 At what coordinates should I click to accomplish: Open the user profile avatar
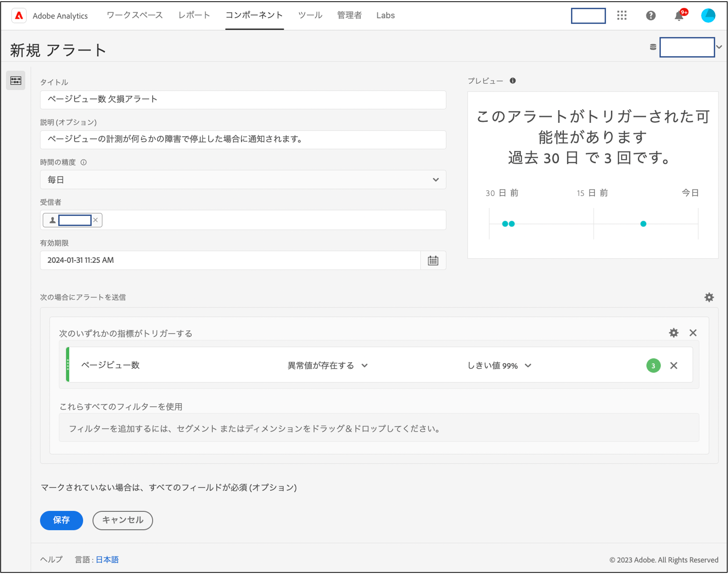click(x=708, y=16)
